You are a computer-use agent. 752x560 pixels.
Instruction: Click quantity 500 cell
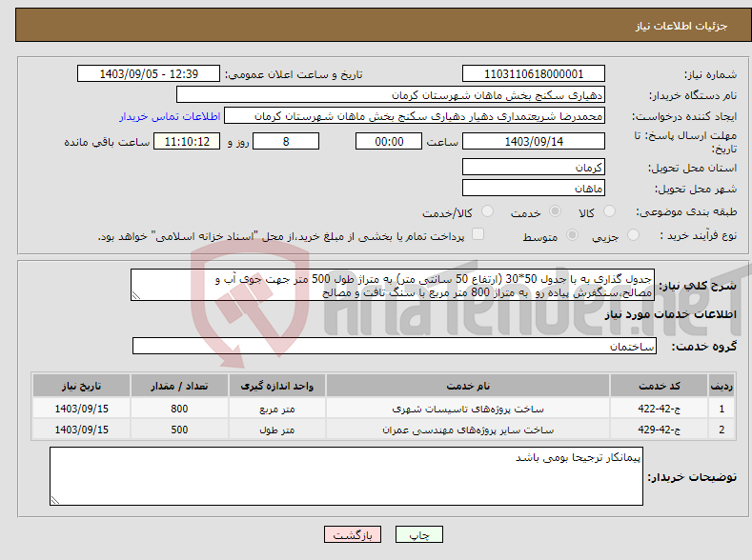(179, 430)
